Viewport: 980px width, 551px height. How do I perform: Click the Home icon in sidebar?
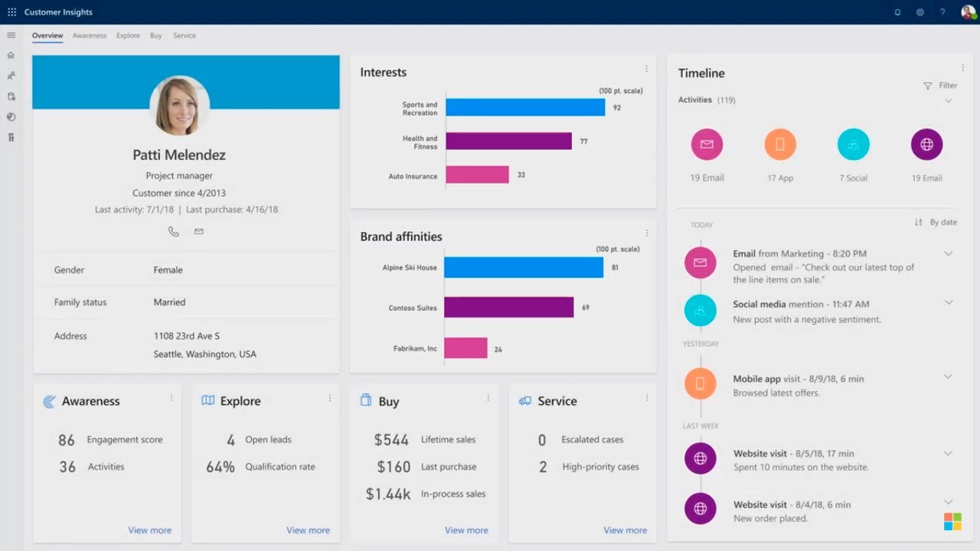click(x=11, y=55)
